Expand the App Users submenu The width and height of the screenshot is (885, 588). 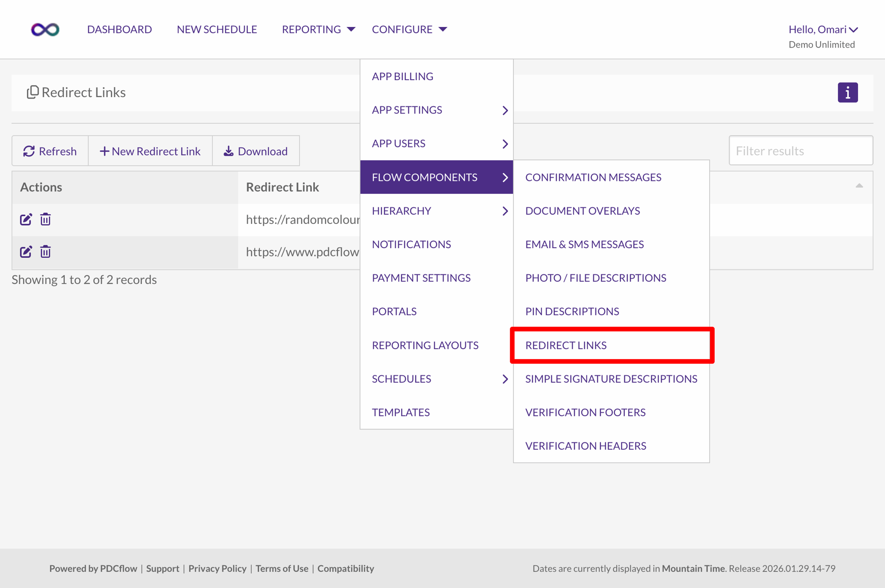437,143
